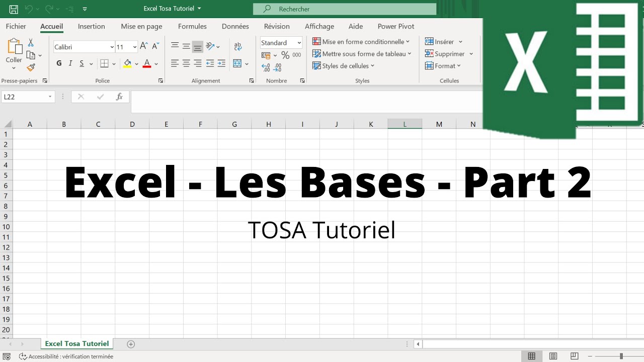Switch to the Insertion tab

(92, 26)
